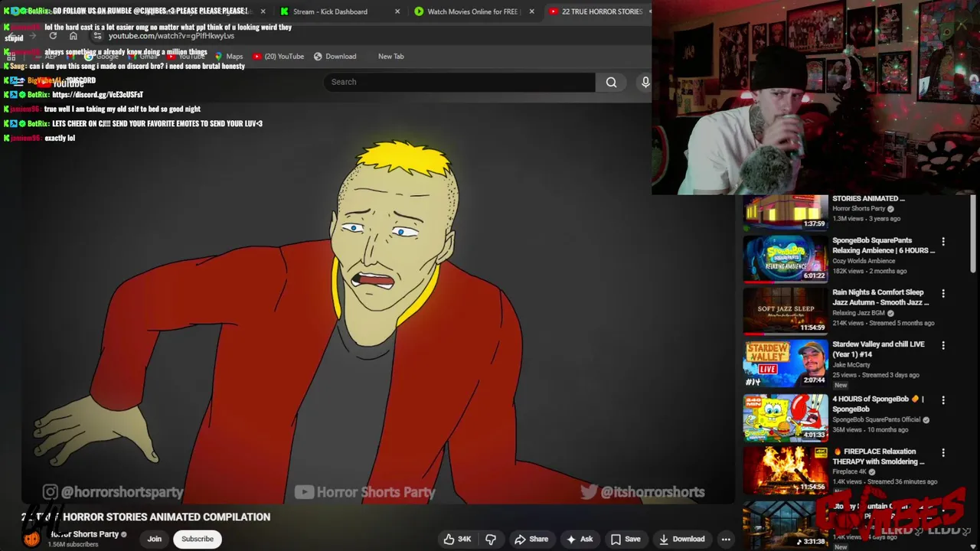Open options menu for Stardew Valley LIVE video
Screen dimensions: 980x551
pos(943,345)
